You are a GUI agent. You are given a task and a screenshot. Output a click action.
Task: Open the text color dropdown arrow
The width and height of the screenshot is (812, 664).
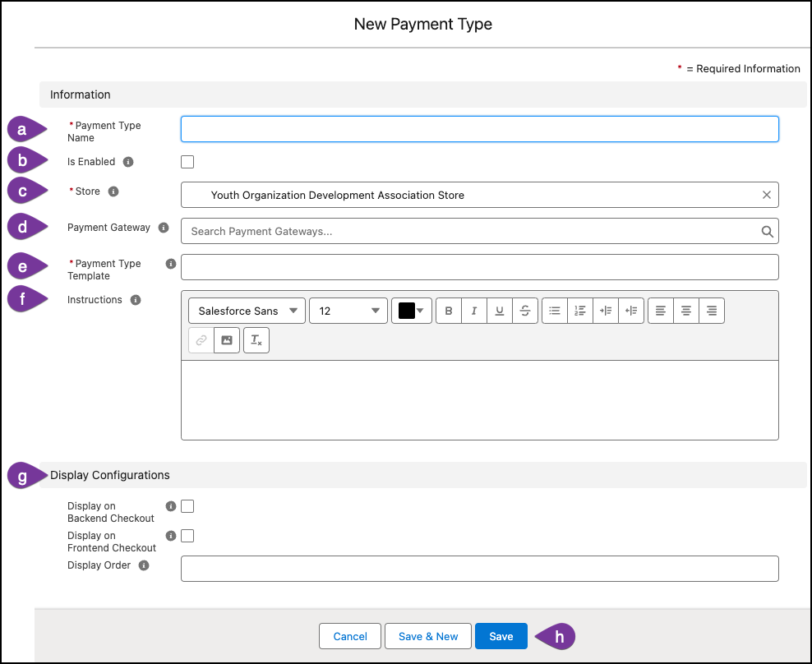point(419,310)
